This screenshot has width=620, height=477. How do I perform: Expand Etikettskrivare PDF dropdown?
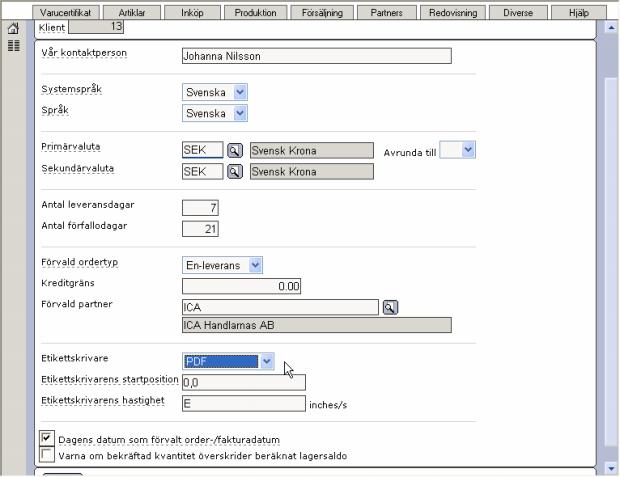228,361
